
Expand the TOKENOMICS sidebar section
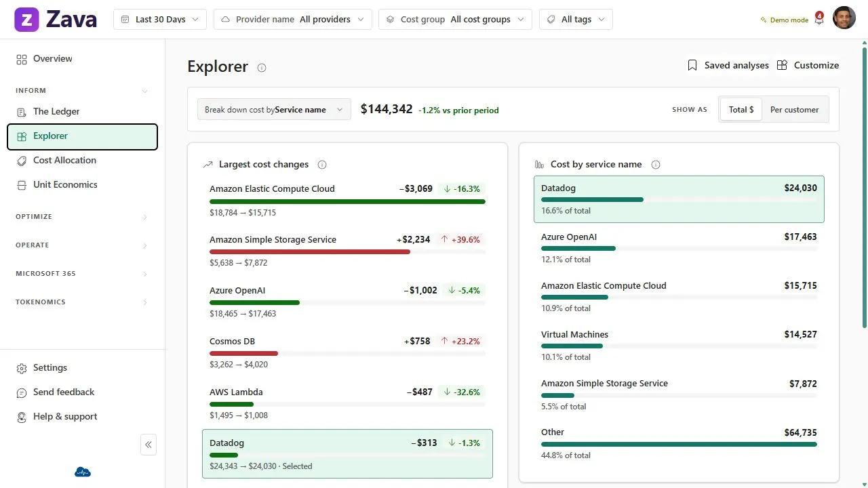pyautogui.click(x=82, y=302)
